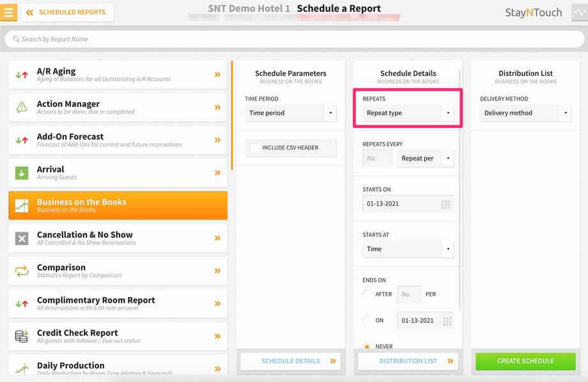
Task: Open the Delivery method dropdown
Action: [526, 113]
